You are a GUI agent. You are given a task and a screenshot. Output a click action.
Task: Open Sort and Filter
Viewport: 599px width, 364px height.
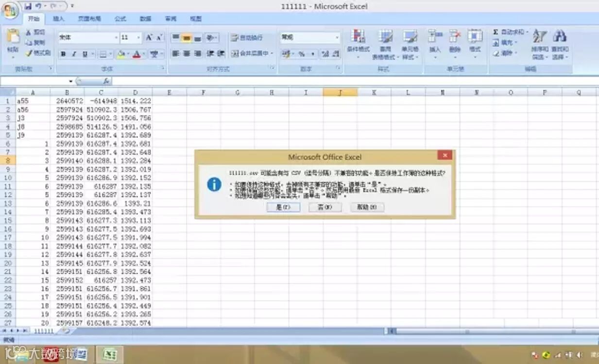pos(539,44)
